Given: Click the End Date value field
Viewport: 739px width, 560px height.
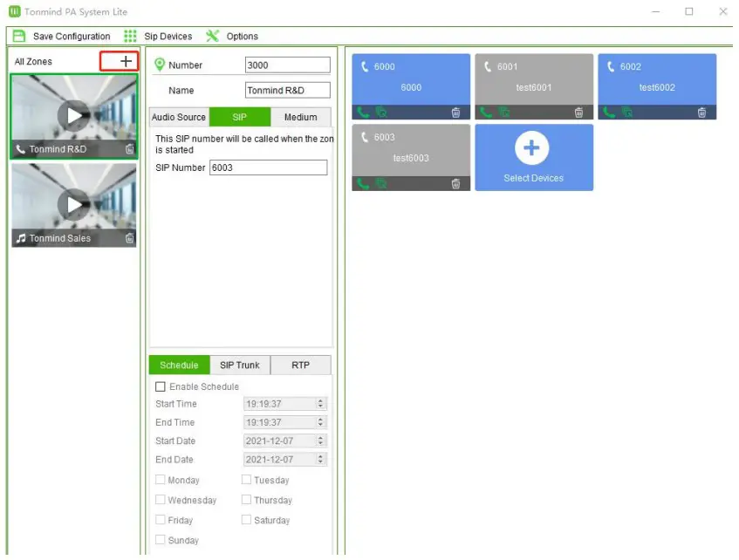Looking at the screenshot, I should [285, 459].
